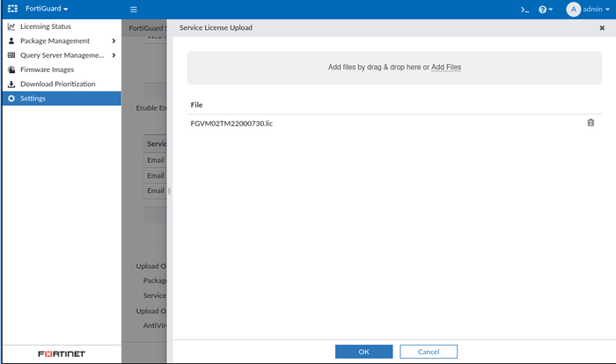Click the Firmware Images sidebar icon
This screenshot has width=616, height=364.
(11, 69)
